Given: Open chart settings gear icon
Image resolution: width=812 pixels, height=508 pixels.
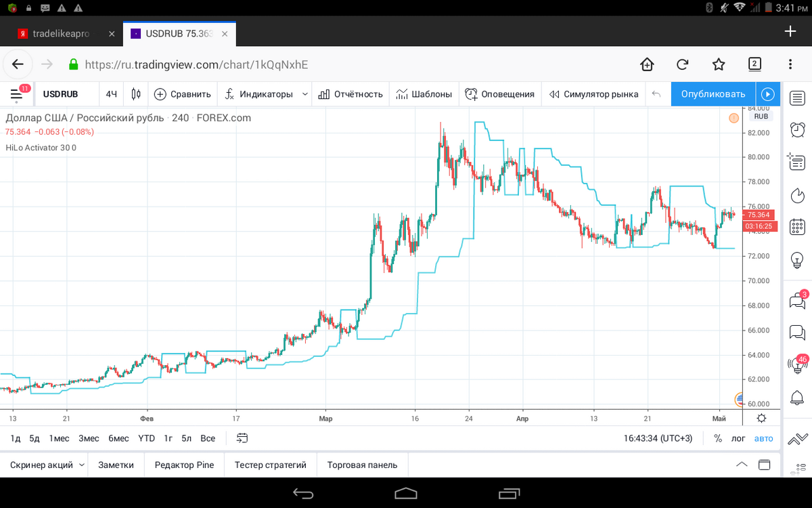Looking at the screenshot, I should pyautogui.click(x=761, y=418).
